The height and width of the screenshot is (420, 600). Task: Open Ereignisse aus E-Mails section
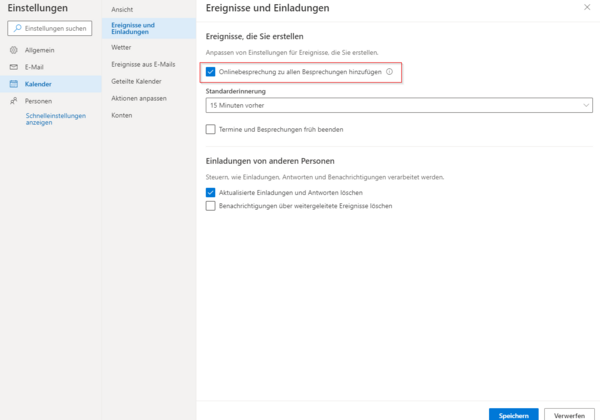coord(143,63)
